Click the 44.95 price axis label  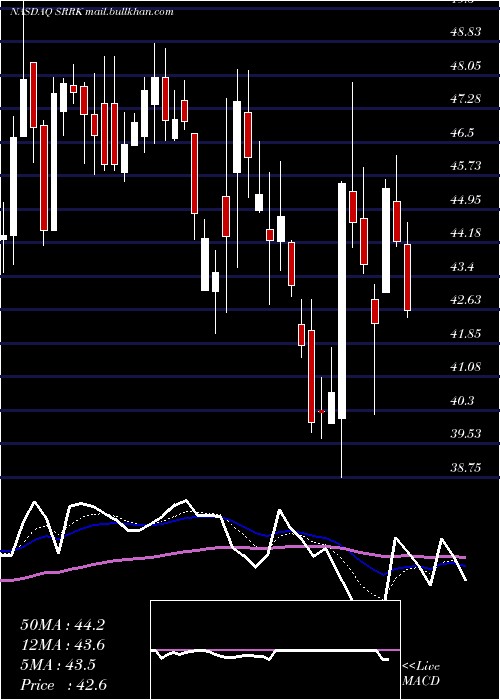point(466,200)
